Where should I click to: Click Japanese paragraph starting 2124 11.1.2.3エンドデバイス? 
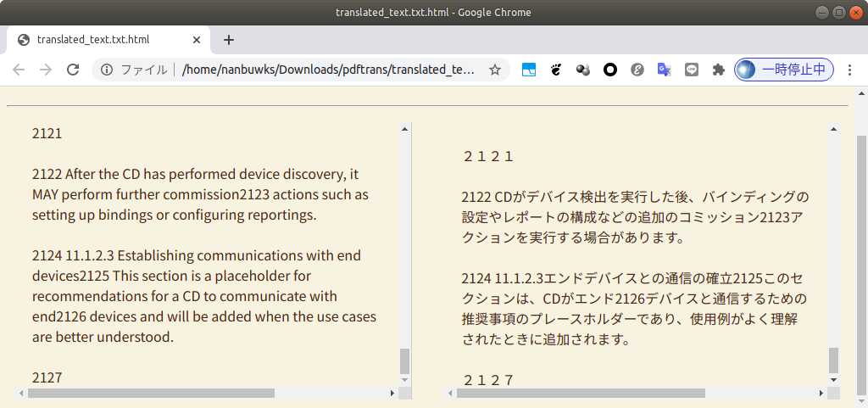[634, 309]
